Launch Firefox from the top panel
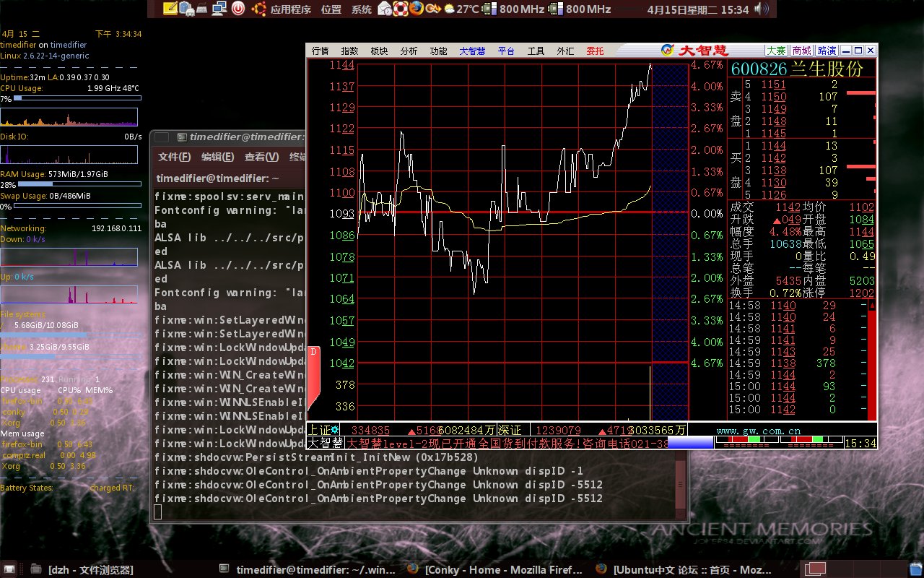This screenshot has height=578, width=924. click(x=417, y=9)
